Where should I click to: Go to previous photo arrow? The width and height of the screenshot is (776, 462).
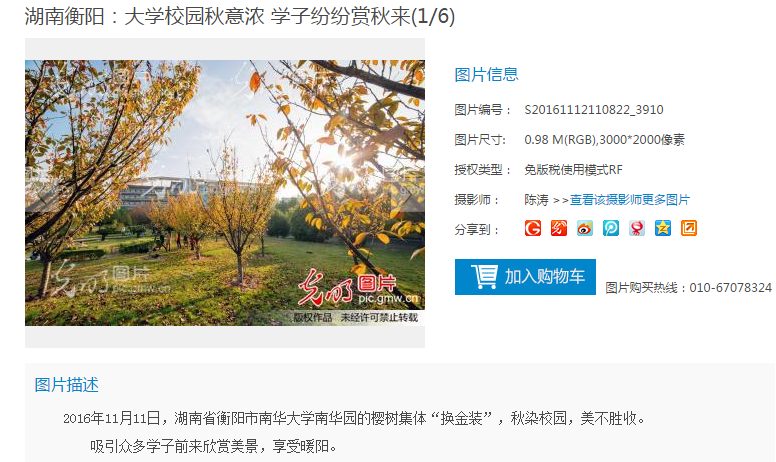42,193
